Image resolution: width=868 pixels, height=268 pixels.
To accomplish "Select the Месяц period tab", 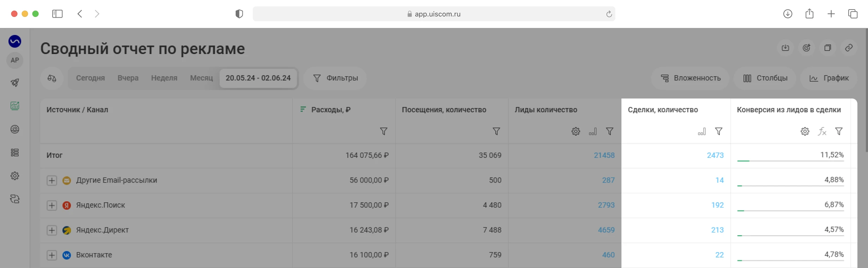I will 201,78.
